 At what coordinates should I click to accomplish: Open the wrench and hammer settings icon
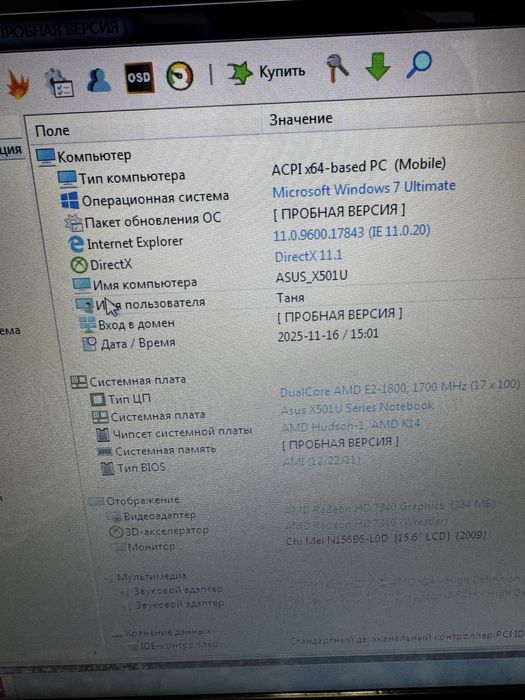(336, 68)
